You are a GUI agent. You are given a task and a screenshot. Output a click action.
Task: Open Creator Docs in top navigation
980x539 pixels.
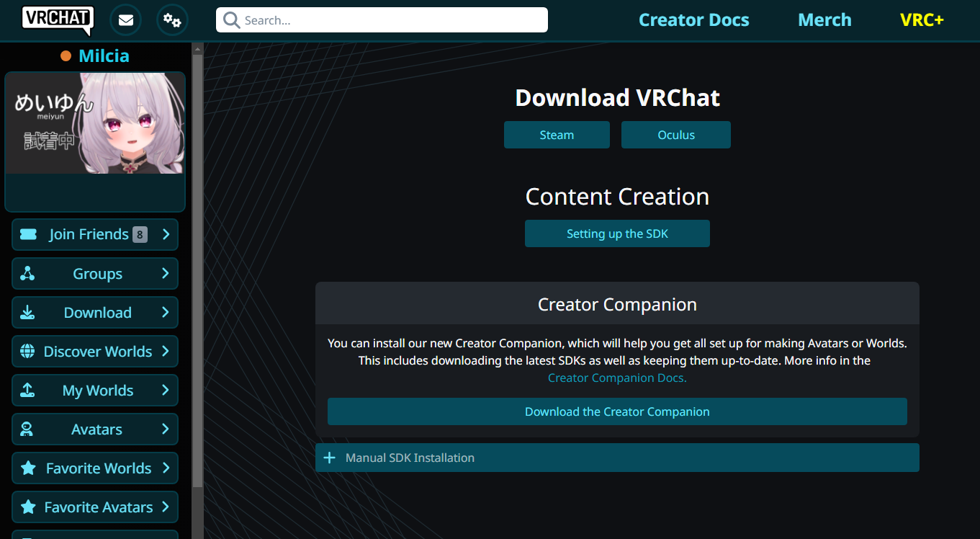click(x=693, y=20)
